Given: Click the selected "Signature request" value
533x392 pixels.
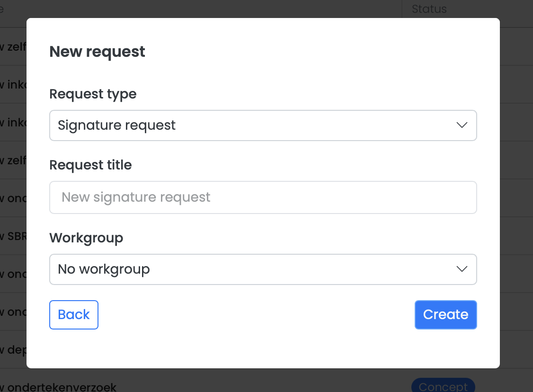Looking at the screenshot, I should (x=116, y=125).
